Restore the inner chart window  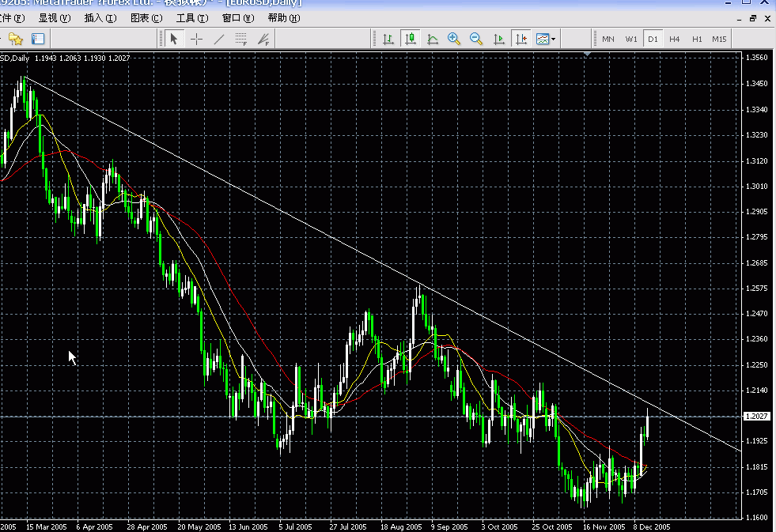click(753, 18)
